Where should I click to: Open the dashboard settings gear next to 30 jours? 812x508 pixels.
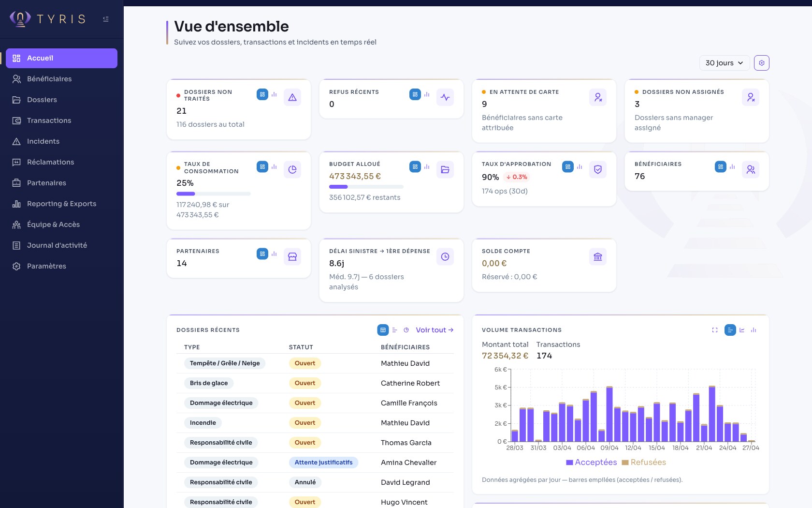point(762,62)
